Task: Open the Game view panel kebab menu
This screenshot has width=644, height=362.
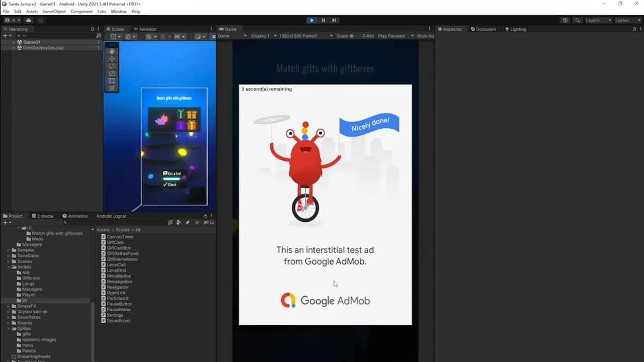Action: click(x=430, y=29)
